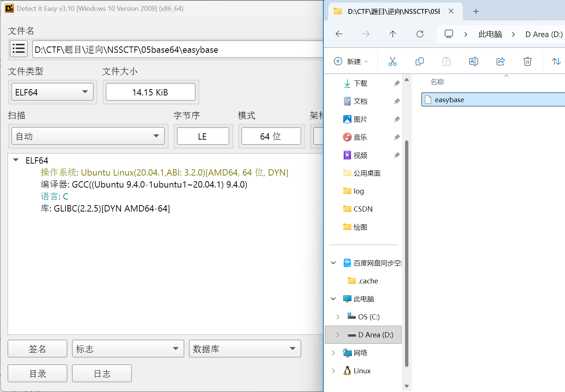
Task: Open the CSDN folder in sidebar
Action: tap(358, 209)
